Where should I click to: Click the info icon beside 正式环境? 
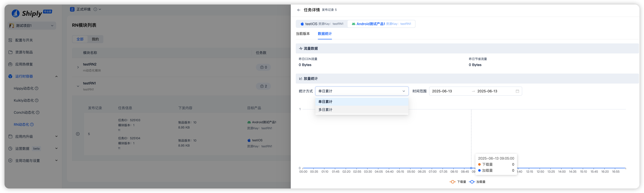[x=95, y=9]
